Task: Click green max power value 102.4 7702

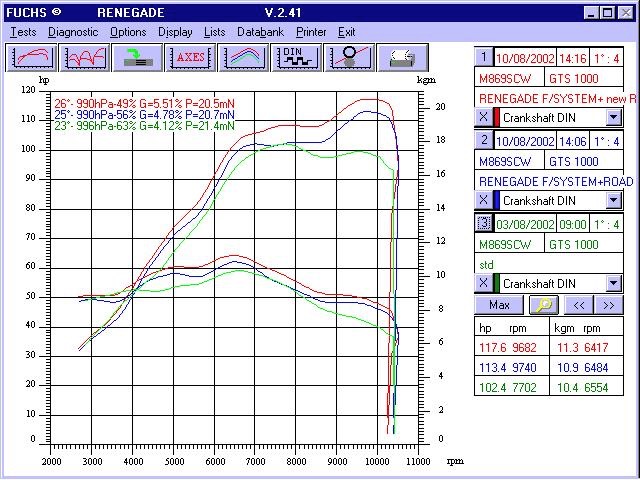Action: (x=513, y=387)
